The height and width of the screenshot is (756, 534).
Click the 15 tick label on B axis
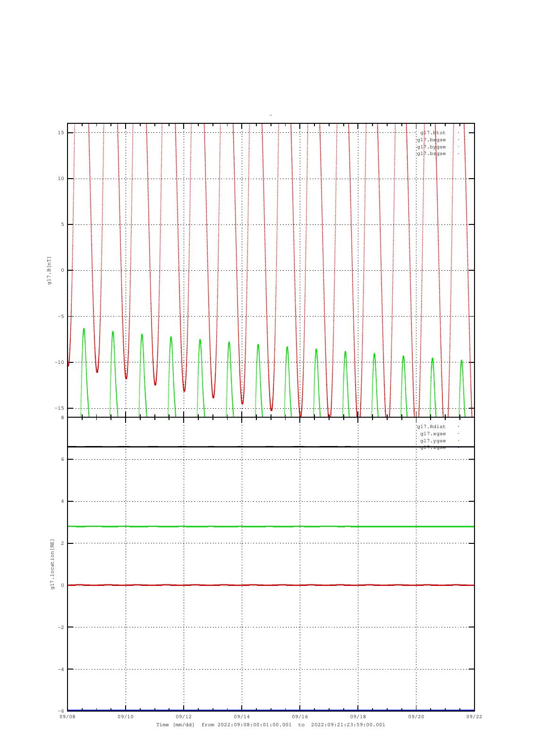pos(61,133)
